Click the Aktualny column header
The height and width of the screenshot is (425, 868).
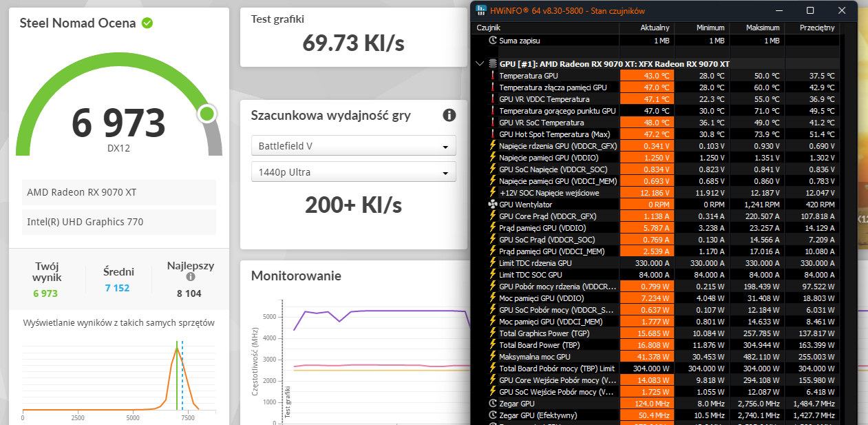point(646,28)
